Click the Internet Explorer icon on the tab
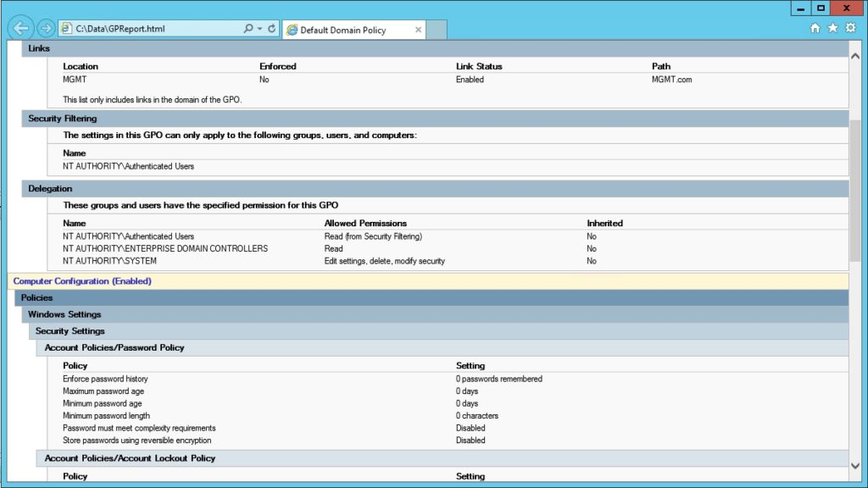 coord(292,30)
